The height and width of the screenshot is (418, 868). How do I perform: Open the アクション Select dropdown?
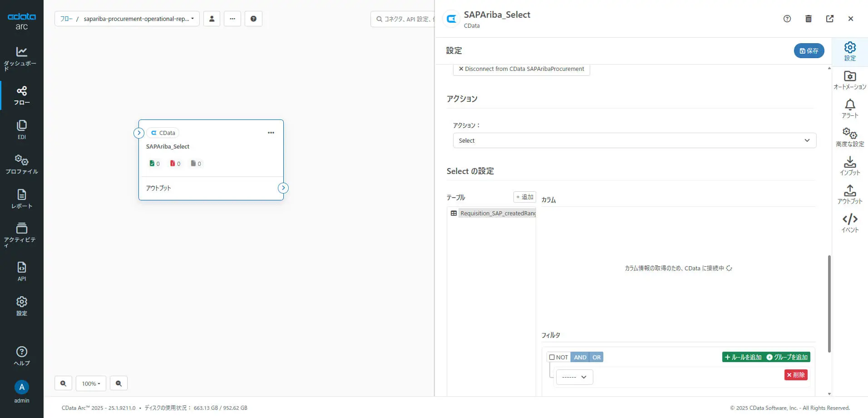(634, 140)
